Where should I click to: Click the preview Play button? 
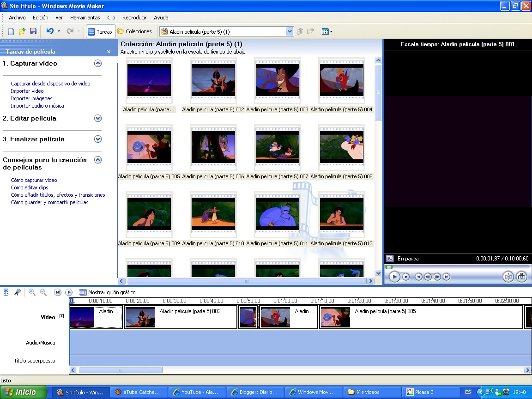point(394,277)
